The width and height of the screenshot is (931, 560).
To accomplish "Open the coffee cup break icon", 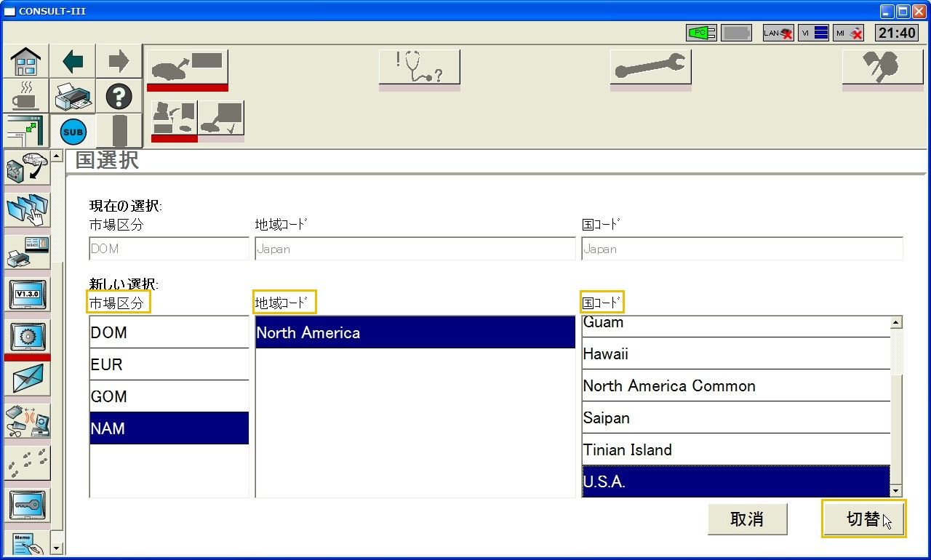I will click(25, 96).
